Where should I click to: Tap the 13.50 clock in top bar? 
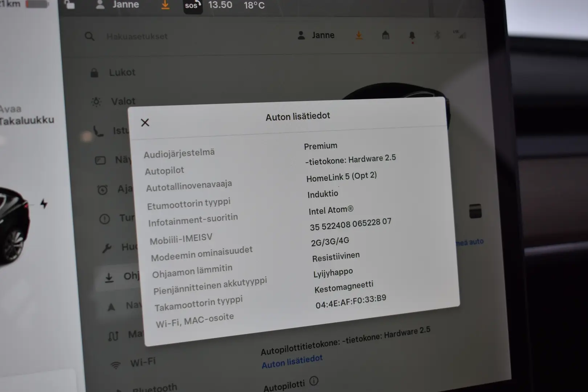[220, 5]
